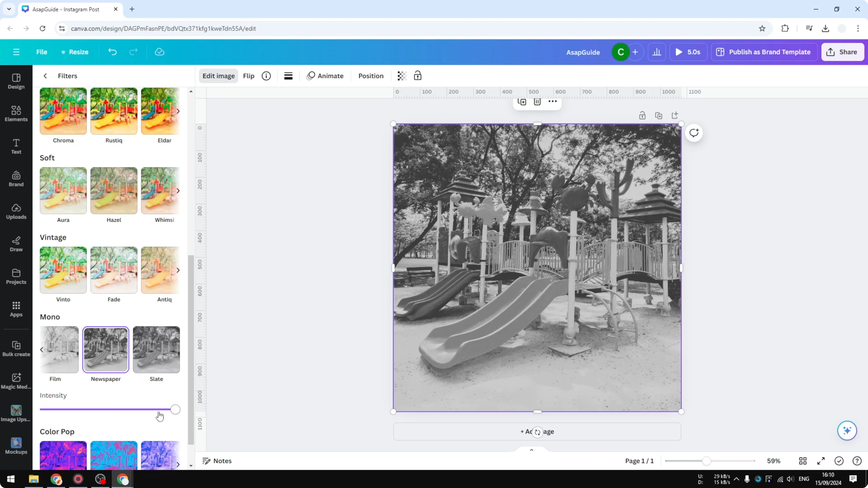Toggle the lock icon in toolbar

417,76
